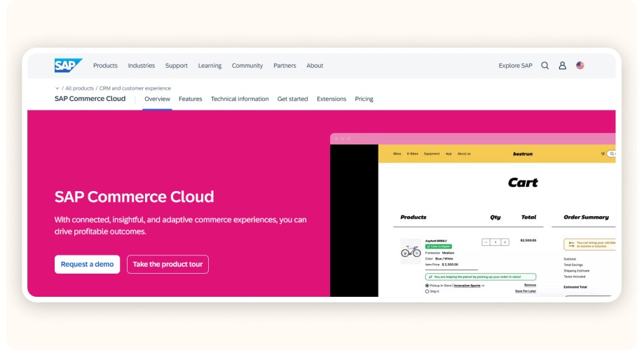Click the minus quantity button in the cart

point(486,242)
